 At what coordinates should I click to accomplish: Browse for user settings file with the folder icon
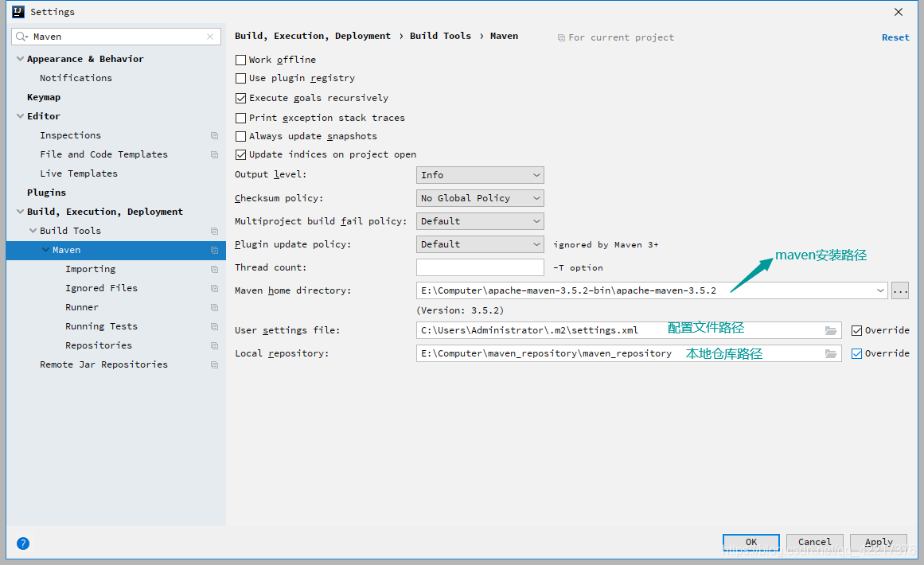point(831,330)
